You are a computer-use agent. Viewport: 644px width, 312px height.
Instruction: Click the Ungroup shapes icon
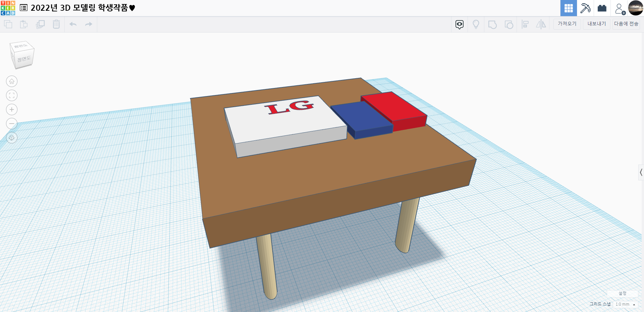509,25
